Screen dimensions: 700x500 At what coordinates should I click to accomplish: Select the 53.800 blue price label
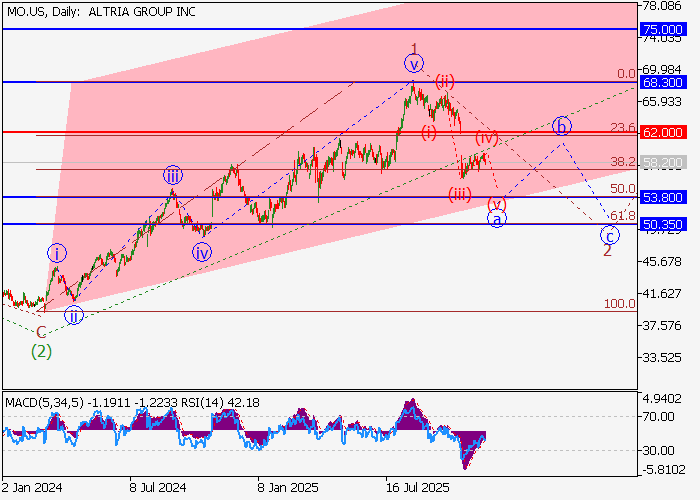pos(662,197)
